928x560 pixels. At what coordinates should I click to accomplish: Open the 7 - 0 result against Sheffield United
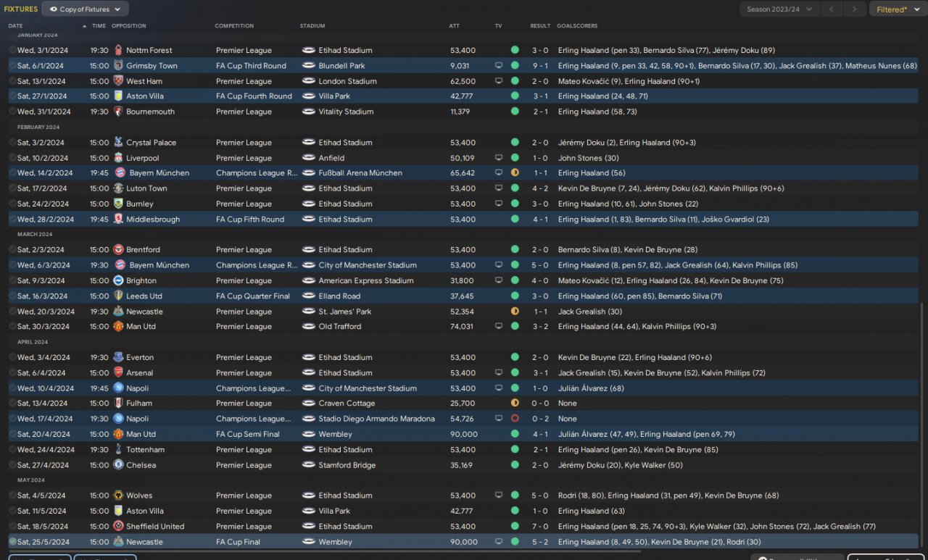[540, 527]
